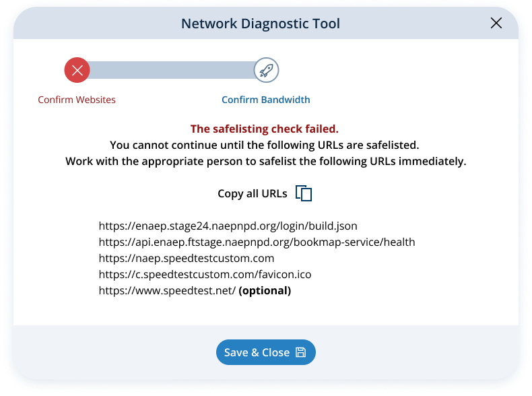Image resolution: width=532 pixels, height=396 pixels.
Task: Click the red X Confirm Websites step icon
Action: click(77, 70)
